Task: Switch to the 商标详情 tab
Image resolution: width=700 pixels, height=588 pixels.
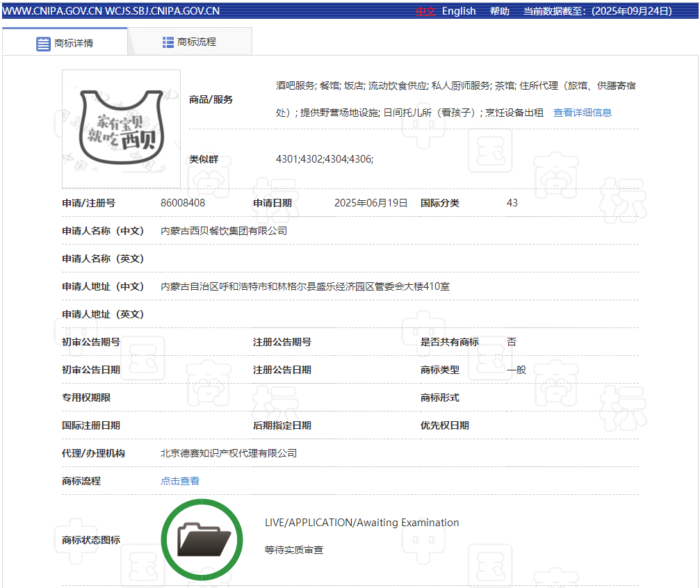Action: [x=65, y=42]
